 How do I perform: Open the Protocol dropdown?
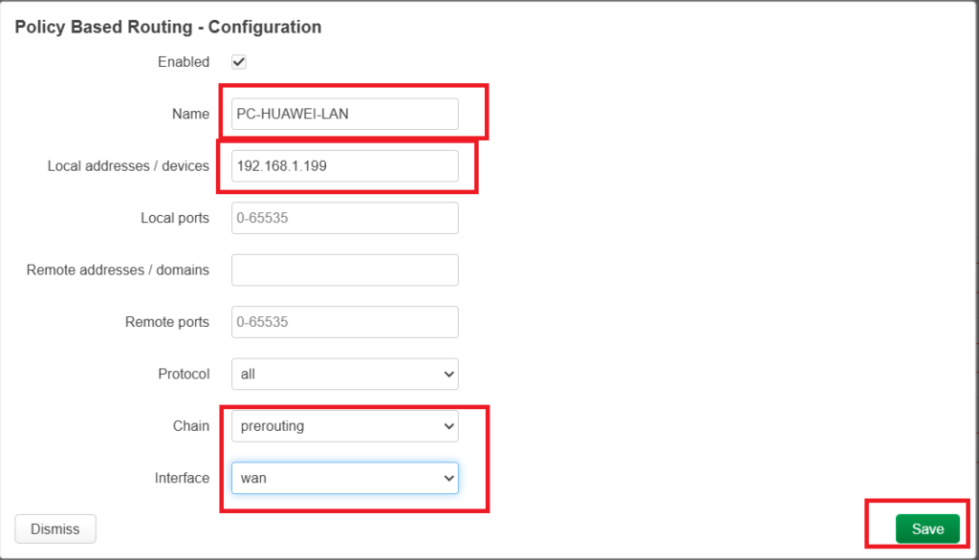344,374
